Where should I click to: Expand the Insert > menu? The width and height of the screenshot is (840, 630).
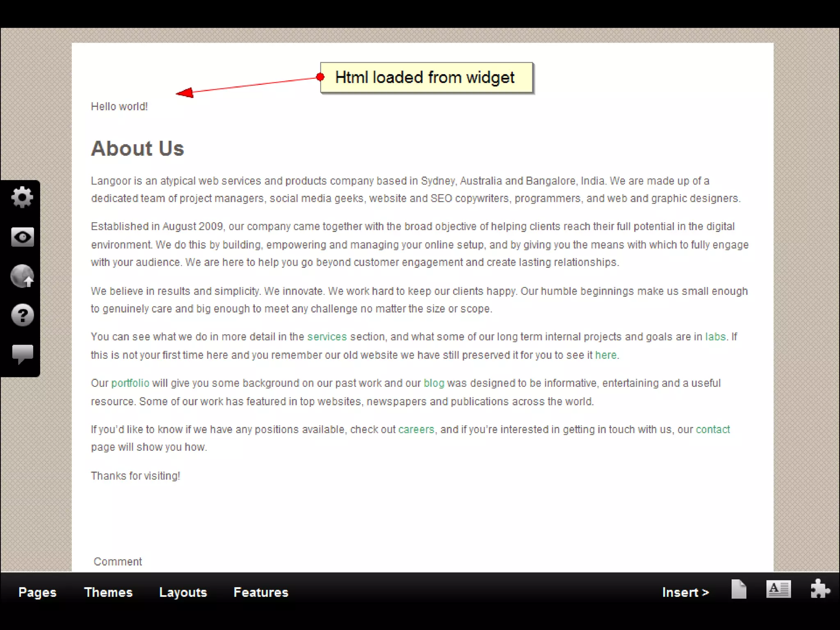tap(685, 592)
